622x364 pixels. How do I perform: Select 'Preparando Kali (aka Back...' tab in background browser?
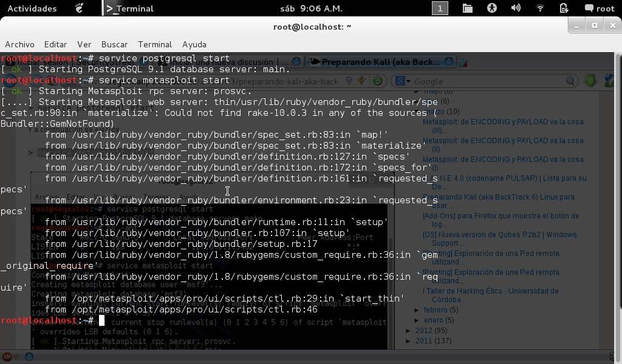click(x=380, y=62)
